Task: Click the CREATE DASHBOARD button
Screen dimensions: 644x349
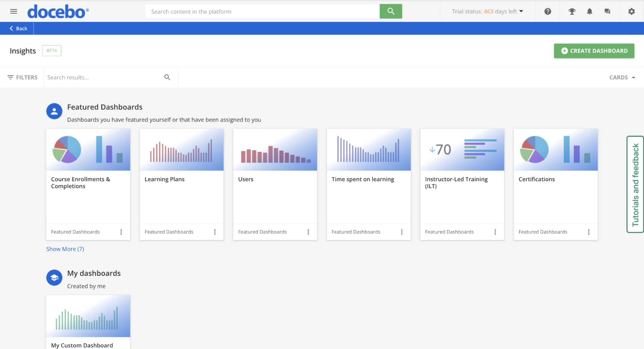Action: [594, 51]
